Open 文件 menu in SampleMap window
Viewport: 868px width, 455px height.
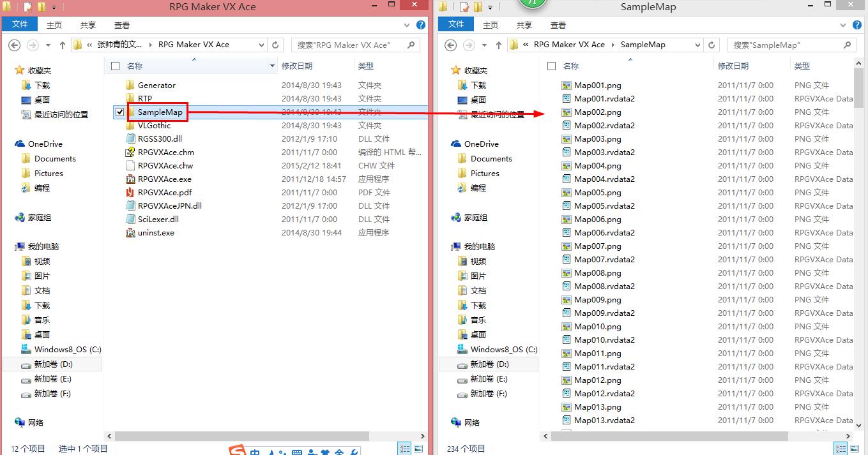(x=456, y=24)
